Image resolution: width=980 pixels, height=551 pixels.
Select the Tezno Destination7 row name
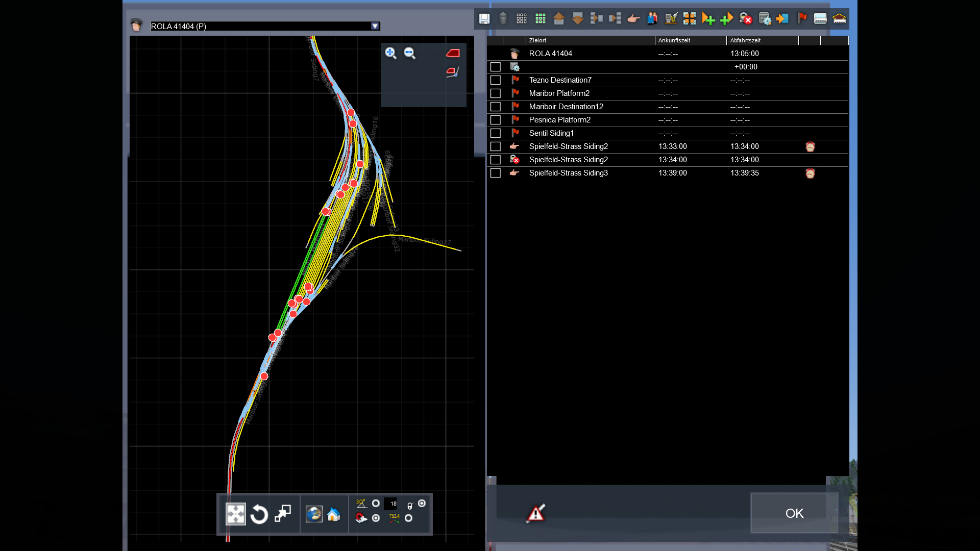tap(560, 80)
